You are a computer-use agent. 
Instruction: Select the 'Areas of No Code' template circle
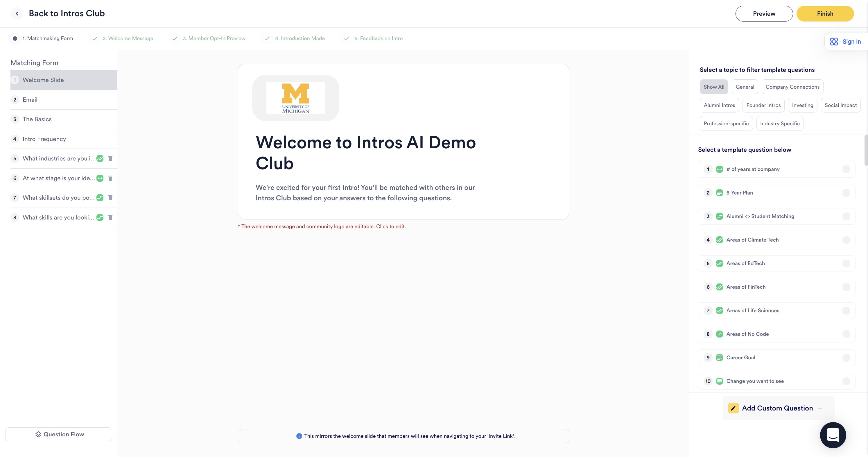point(846,334)
